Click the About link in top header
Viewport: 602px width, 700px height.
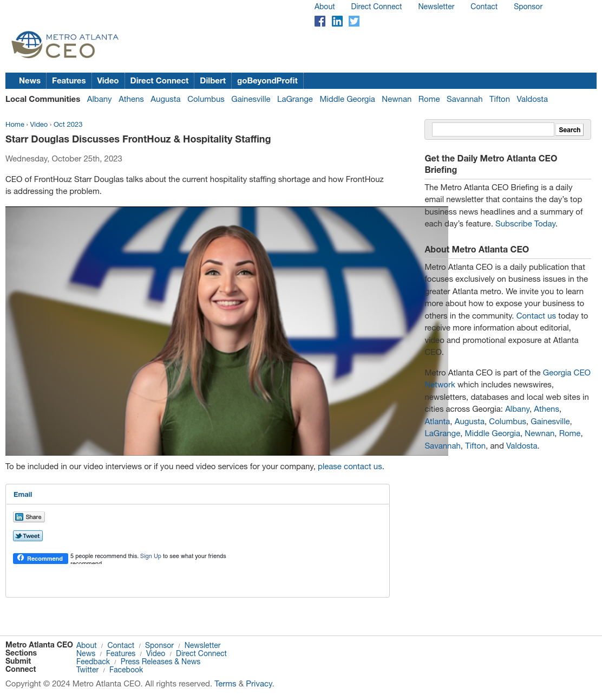pyautogui.click(x=325, y=7)
